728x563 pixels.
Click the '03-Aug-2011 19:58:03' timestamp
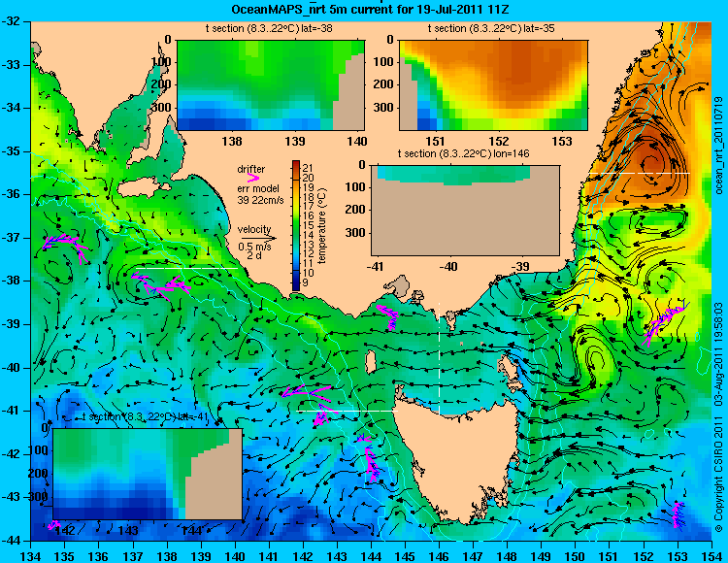pyautogui.click(x=719, y=353)
